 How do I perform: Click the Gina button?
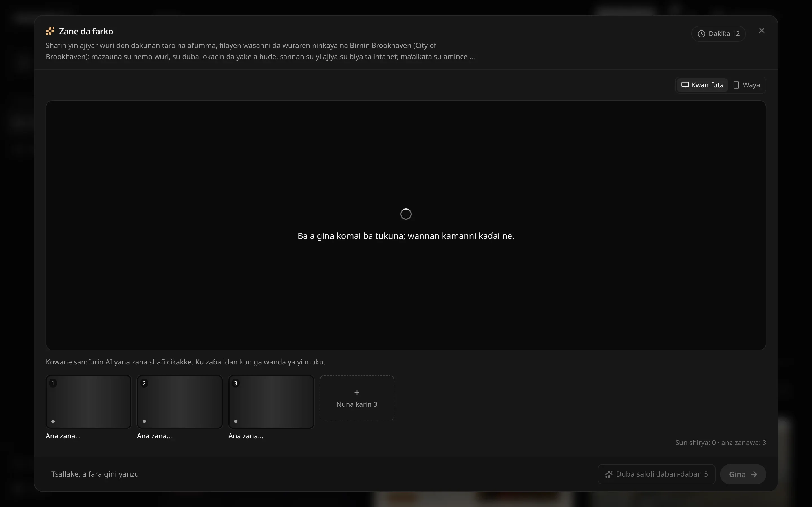(x=743, y=474)
